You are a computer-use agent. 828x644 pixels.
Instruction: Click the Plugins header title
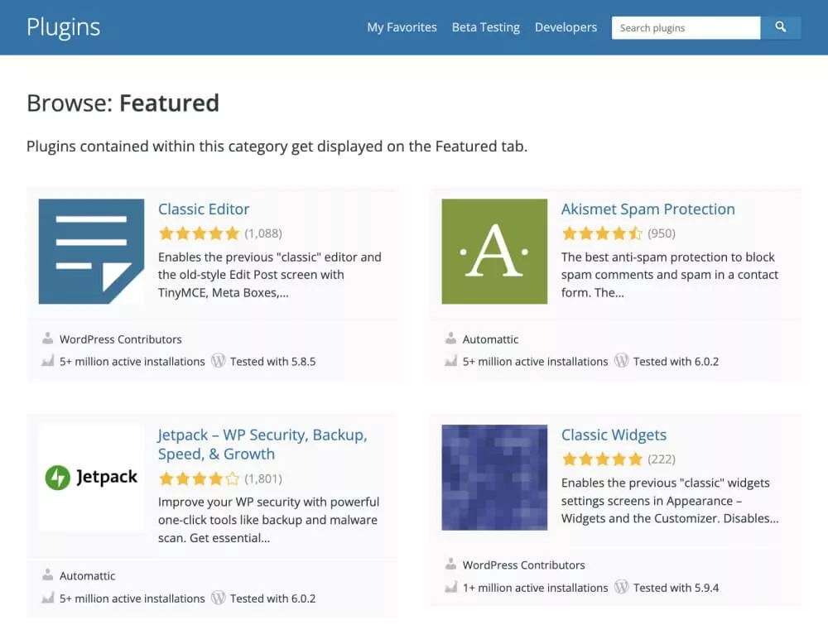tap(64, 27)
